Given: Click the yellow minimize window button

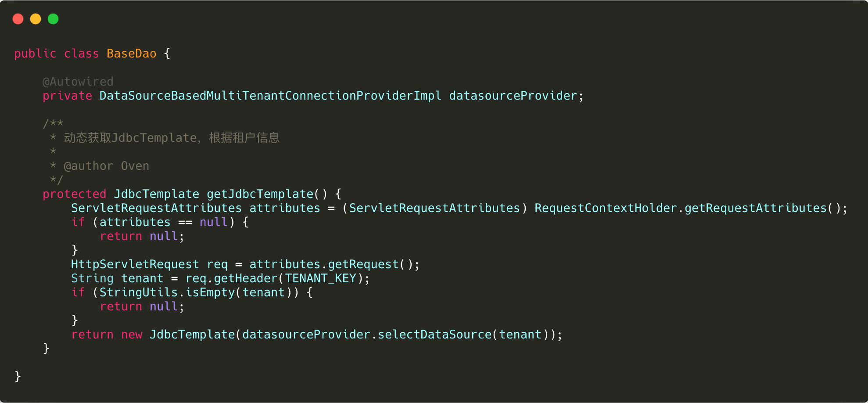Looking at the screenshot, I should coord(36,19).
